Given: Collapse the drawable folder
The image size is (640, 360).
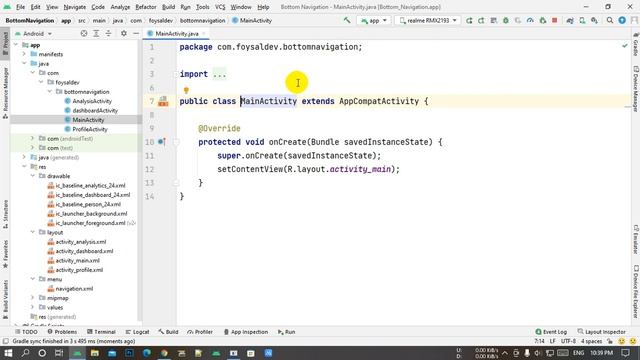Looking at the screenshot, I should (x=33, y=176).
